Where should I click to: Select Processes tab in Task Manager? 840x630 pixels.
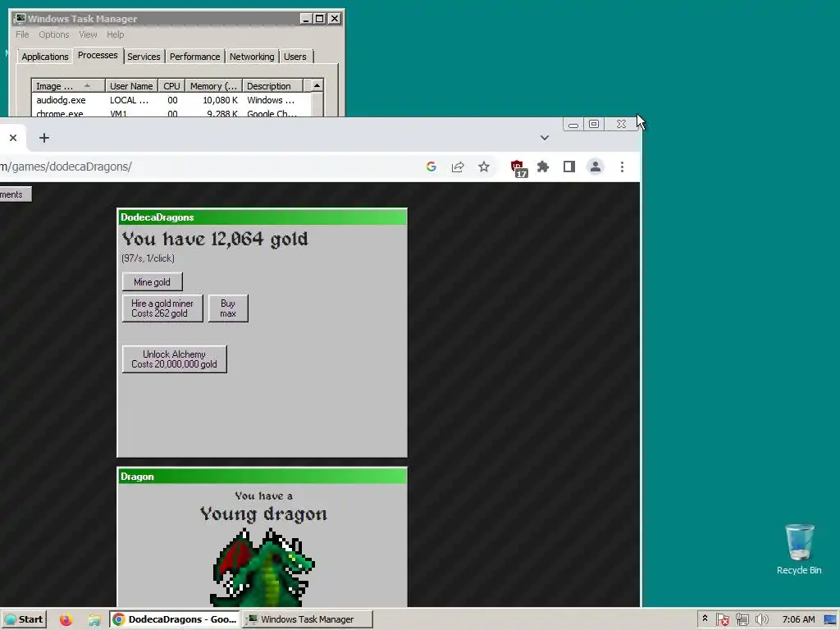98,55
